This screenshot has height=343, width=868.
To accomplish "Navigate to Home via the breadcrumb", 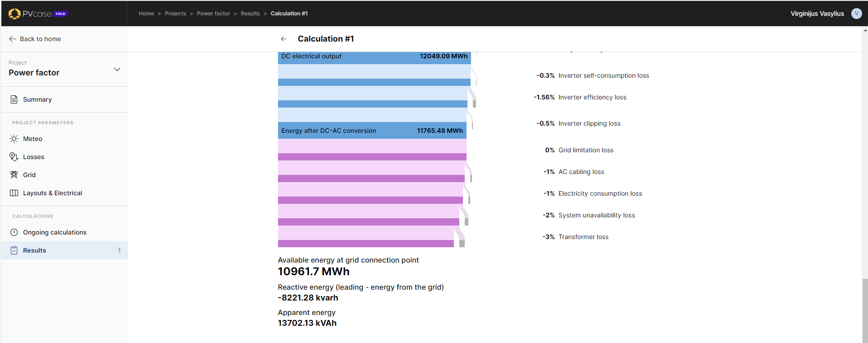I will tap(146, 14).
